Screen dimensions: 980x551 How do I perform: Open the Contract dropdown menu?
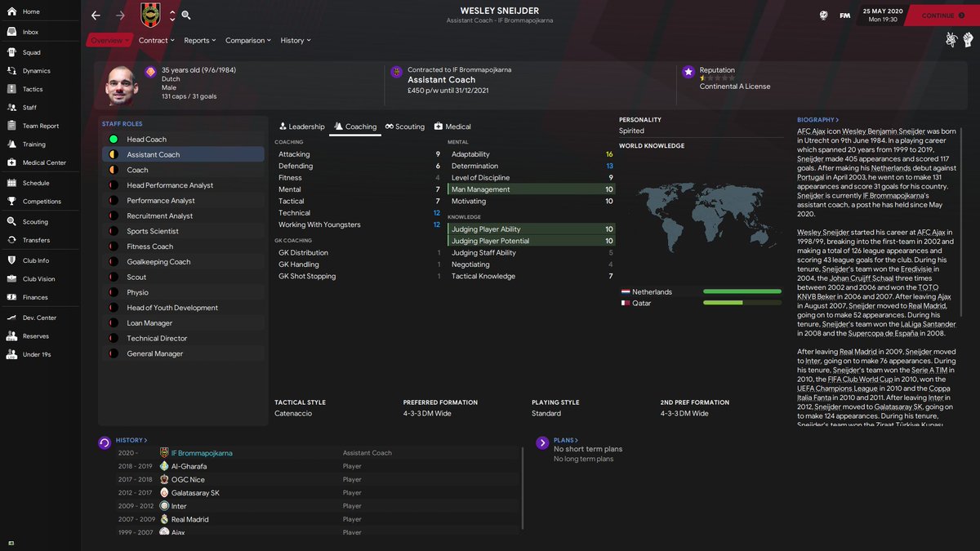click(157, 40)
